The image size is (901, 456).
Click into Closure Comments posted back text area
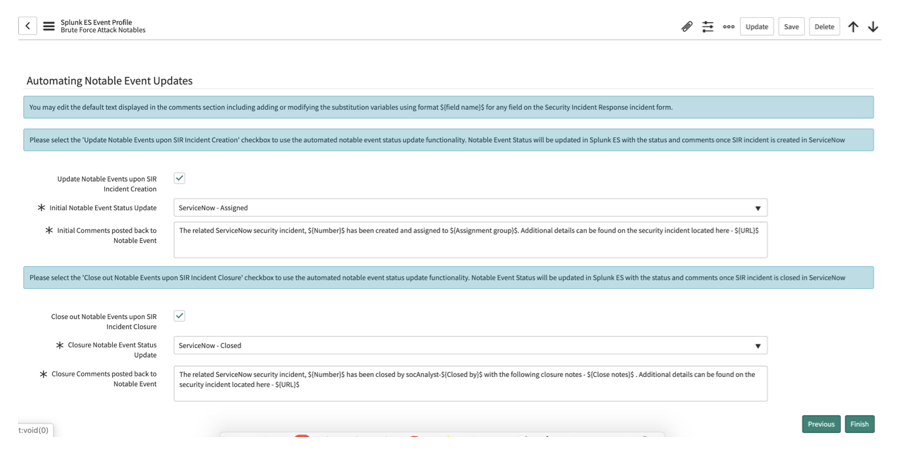click(470, 383)
